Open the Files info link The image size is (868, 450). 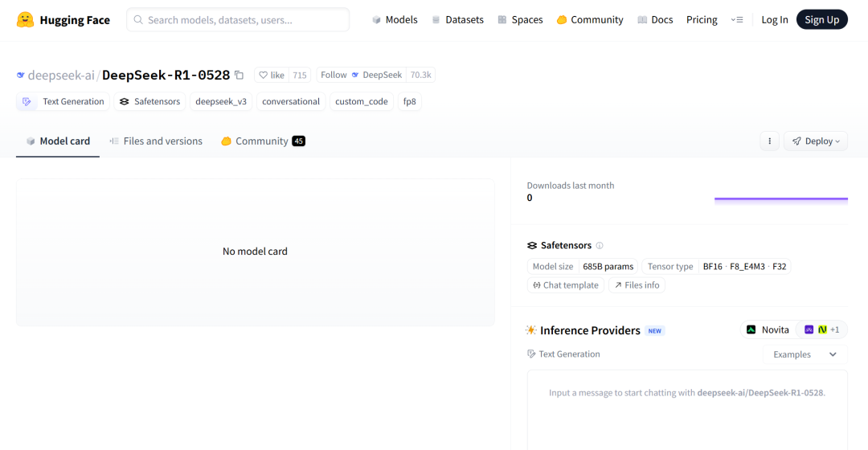pos(637,285)
